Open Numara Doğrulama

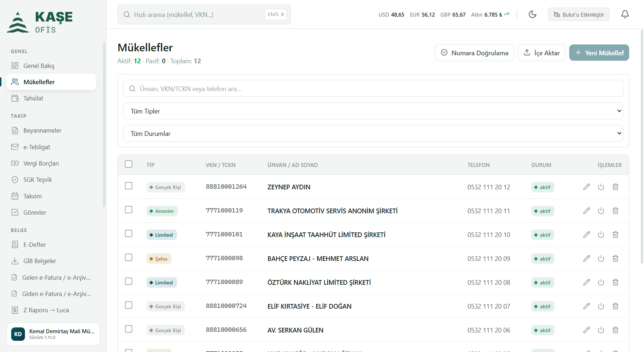coord(474,53)
